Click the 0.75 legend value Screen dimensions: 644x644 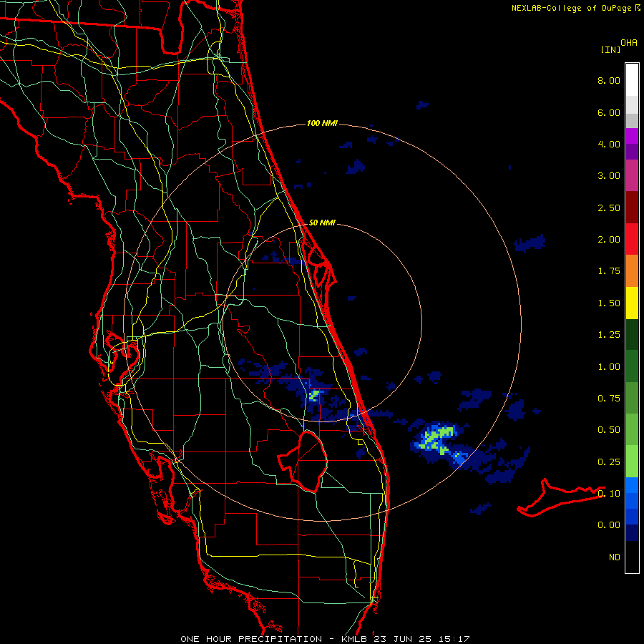pyautogui.click(x=609, y=399)
